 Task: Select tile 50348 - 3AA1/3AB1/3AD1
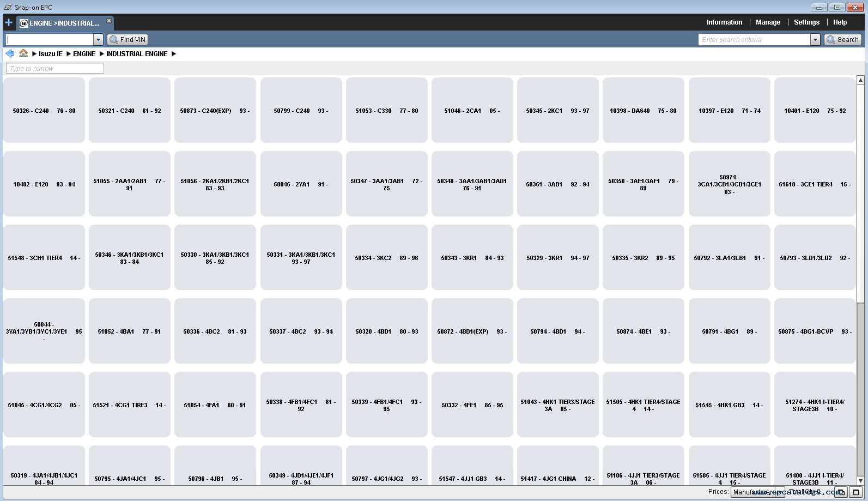[472, 184]
